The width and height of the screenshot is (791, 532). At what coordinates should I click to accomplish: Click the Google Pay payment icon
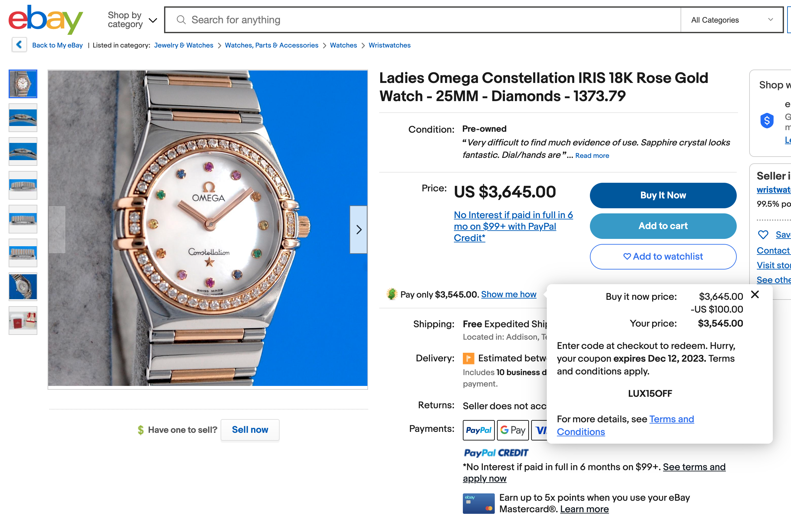(x=513, y=430)
